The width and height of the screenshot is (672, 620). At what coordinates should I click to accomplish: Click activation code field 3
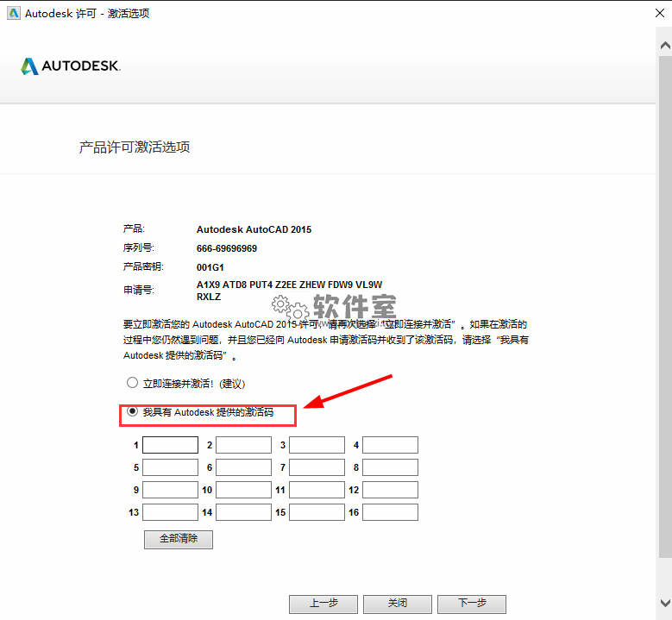(x=317, y=445)
